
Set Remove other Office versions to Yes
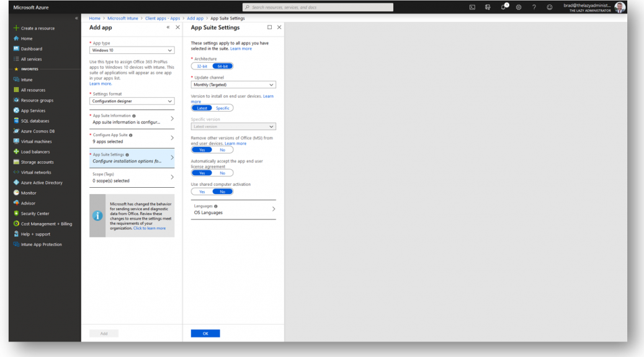(x=202, y=150)
